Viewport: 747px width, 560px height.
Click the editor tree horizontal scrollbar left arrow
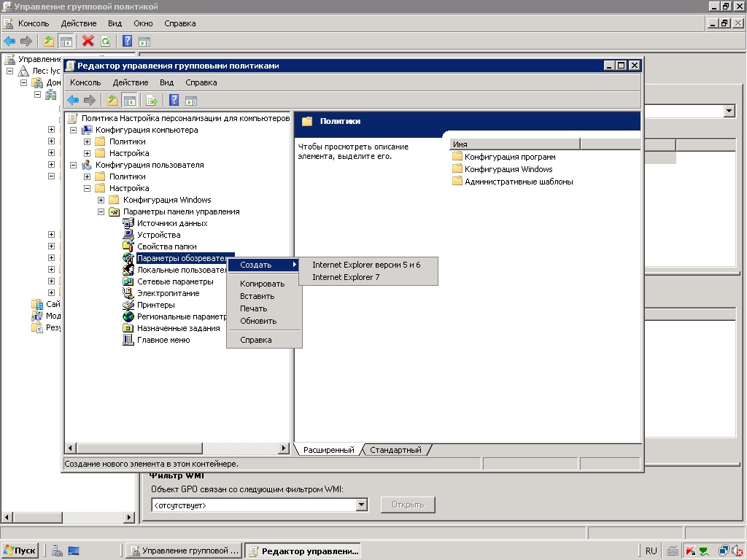(x=71, y=448)
